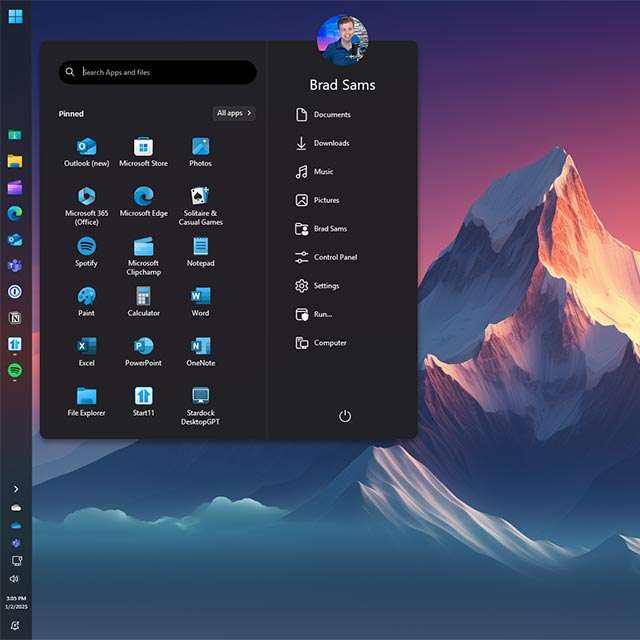
Task: Open the green icon above File Explorer on taskbar
Action: pyautogui.click(x=15, y=135)
